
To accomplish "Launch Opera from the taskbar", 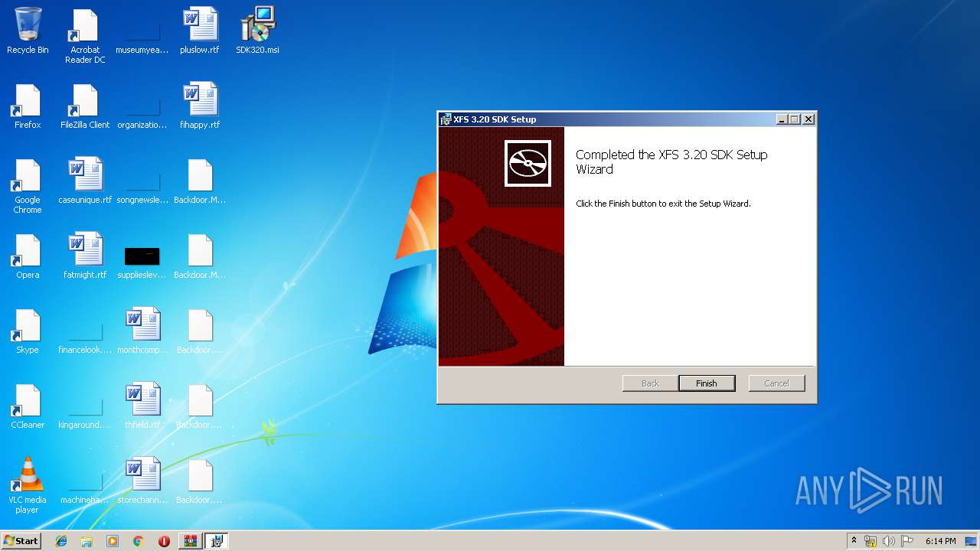I will (164, 541).
